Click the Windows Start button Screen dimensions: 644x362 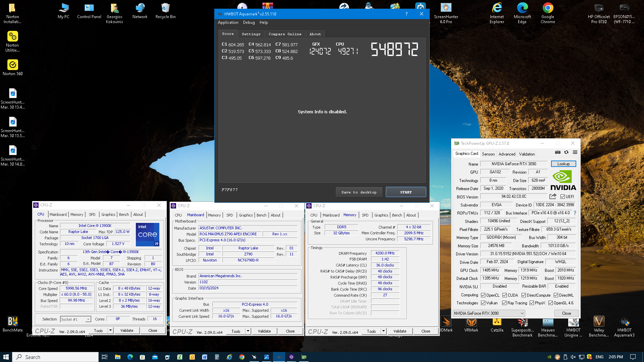pyautogui.click(x=6, y=357)
